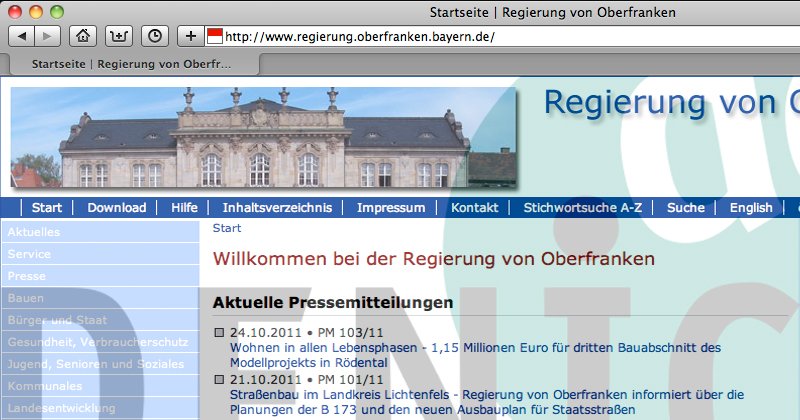Click the date text 21.10.2011 PM 101/11
The width and height of the screenshot is (800, 420).
click(306, 380)
